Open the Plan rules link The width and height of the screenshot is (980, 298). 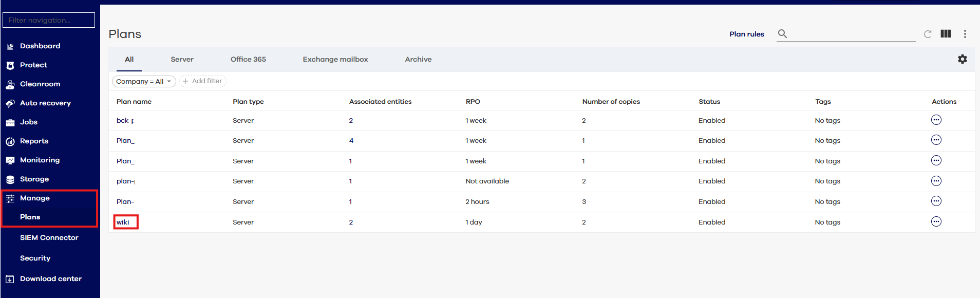click(x=746, y=34)
